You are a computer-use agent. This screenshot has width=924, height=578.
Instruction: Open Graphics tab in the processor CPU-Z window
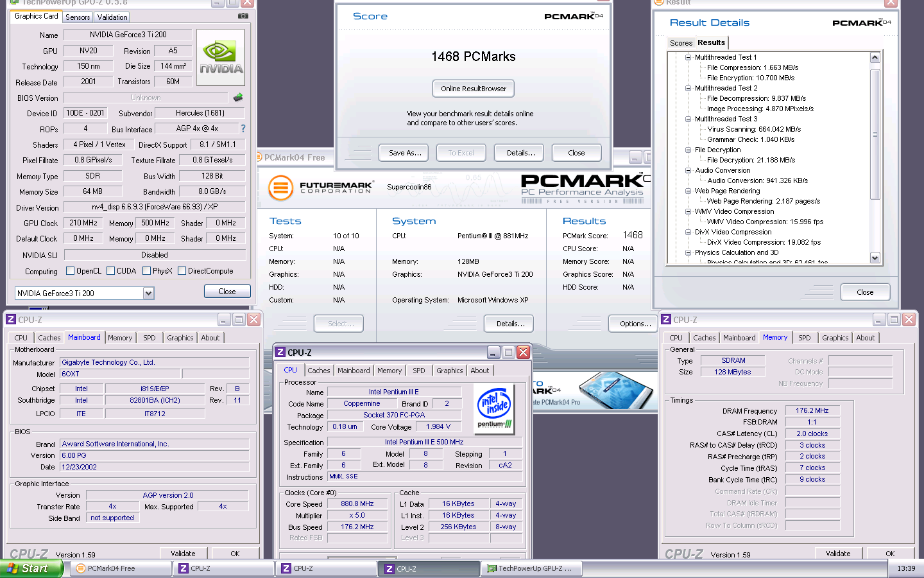click(x=450, y=371)
